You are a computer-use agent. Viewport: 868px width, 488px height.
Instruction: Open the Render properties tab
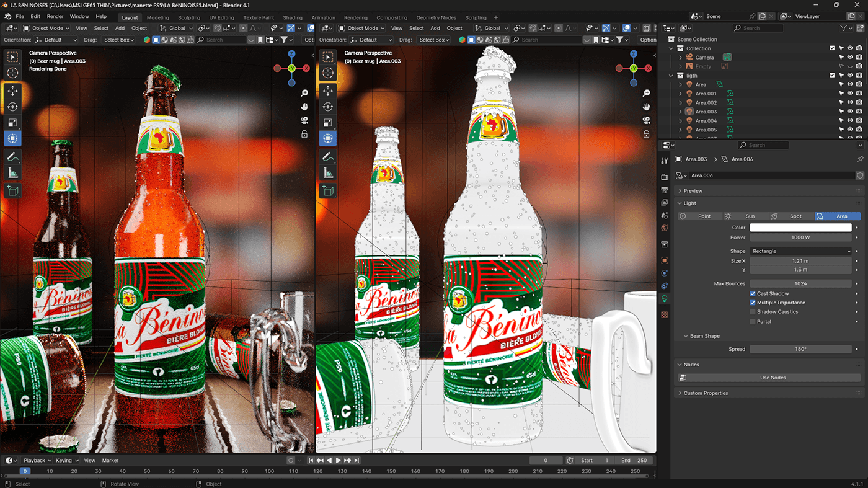click(665, 177)
